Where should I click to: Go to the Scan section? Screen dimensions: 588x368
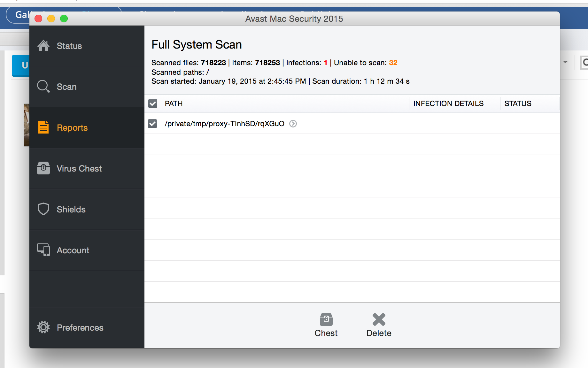87,87
